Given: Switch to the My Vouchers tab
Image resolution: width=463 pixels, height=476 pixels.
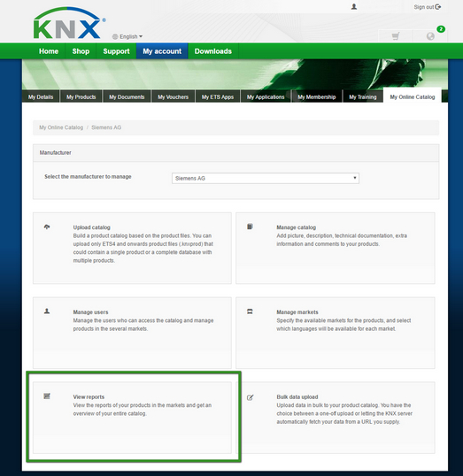Looking at the screenshot, I should [174, 96].
